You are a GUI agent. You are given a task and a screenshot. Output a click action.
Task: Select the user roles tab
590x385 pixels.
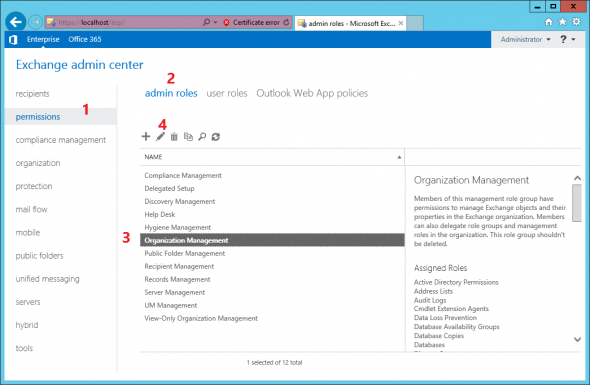click(227, 93)
